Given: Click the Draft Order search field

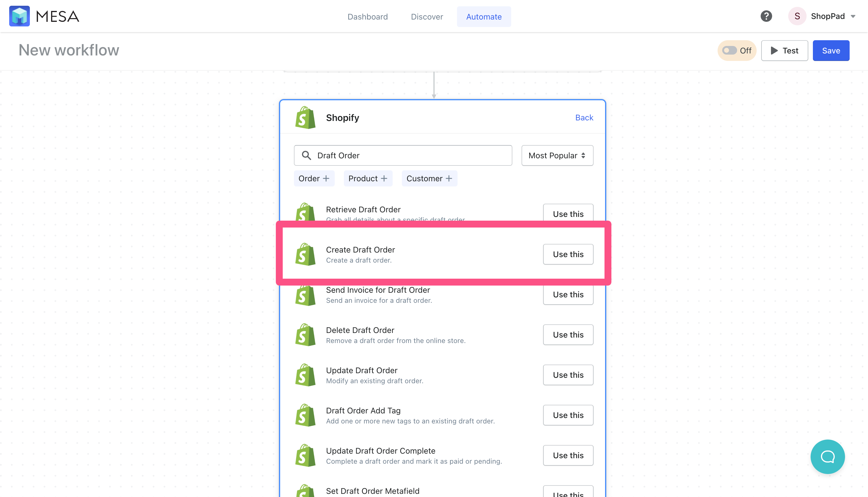Looking at the screenshot, I should point(403,155).
